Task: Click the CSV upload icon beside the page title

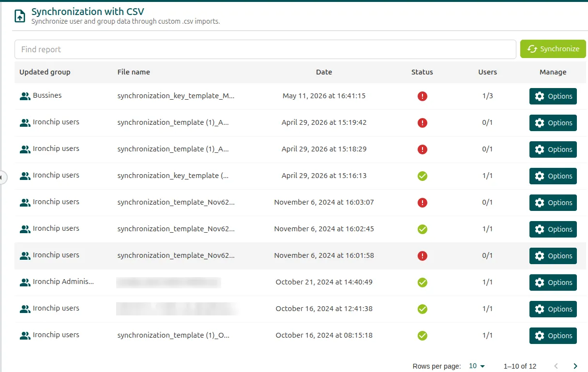Action: coord(20,16)
